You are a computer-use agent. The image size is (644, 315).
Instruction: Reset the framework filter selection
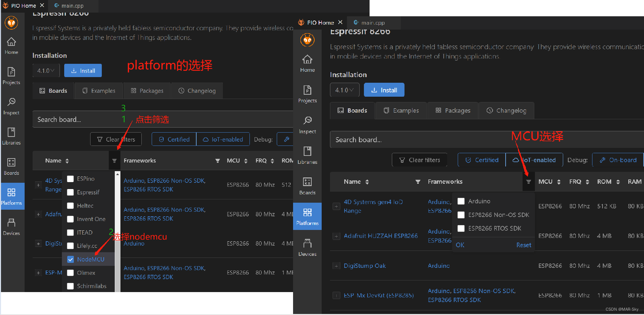pos(524,245)
